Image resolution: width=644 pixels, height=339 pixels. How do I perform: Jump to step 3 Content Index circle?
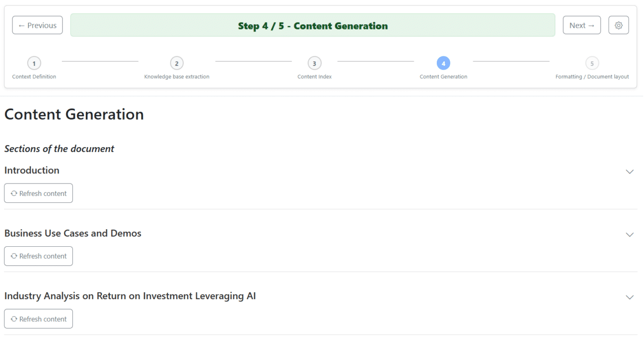point(315,63)
